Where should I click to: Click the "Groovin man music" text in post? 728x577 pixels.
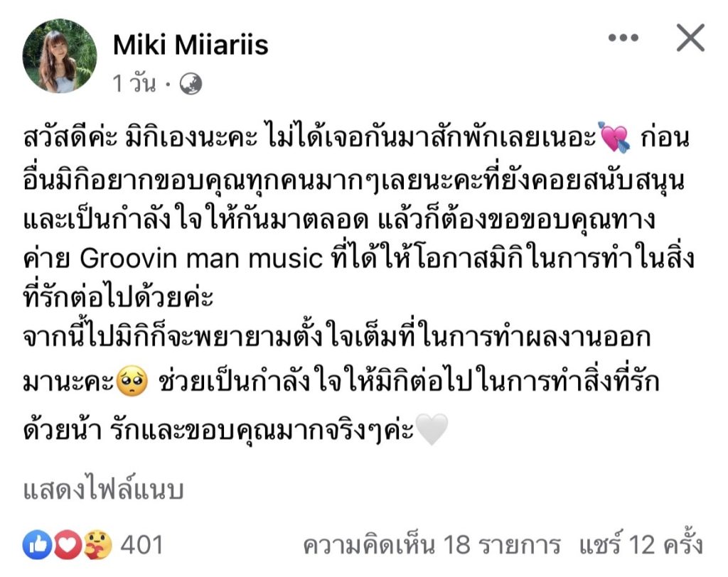click(200, 258)
